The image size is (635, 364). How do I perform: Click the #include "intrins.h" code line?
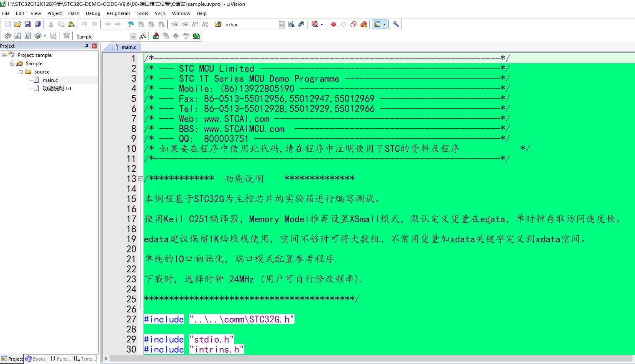pyautogui.click(x=194, y=349)
